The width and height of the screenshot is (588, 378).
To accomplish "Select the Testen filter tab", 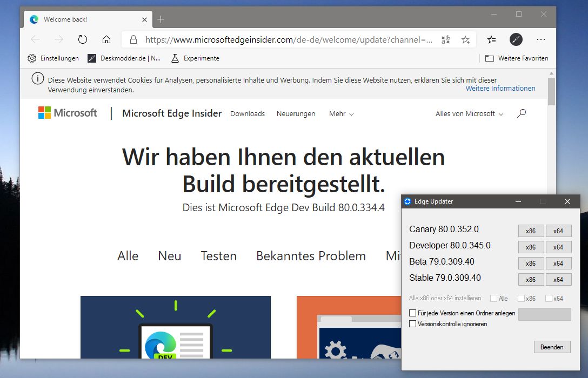I will click(219, 256).
